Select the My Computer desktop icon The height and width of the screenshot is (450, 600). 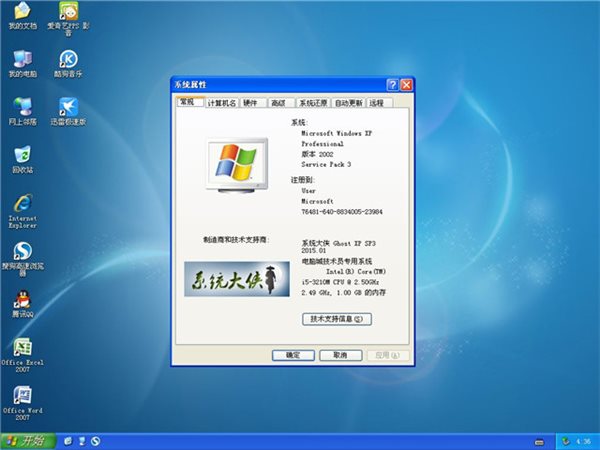(x=23, y=64)
